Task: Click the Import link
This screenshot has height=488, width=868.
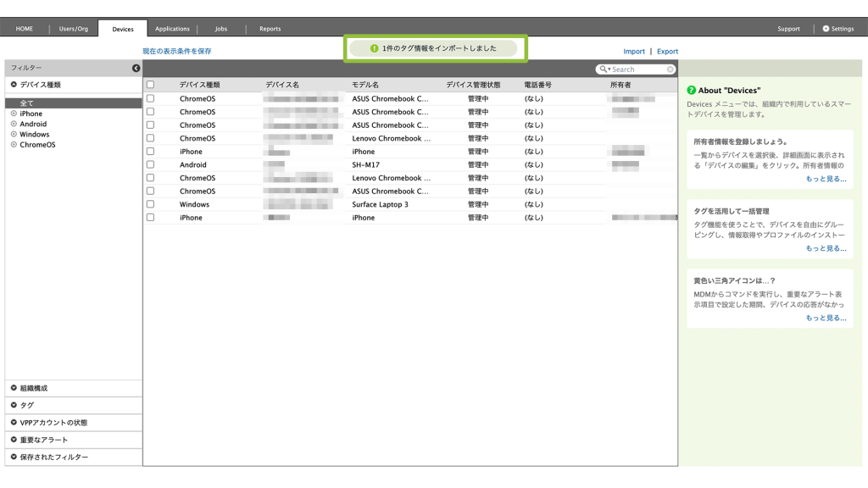Action: (x=634, y=52)
